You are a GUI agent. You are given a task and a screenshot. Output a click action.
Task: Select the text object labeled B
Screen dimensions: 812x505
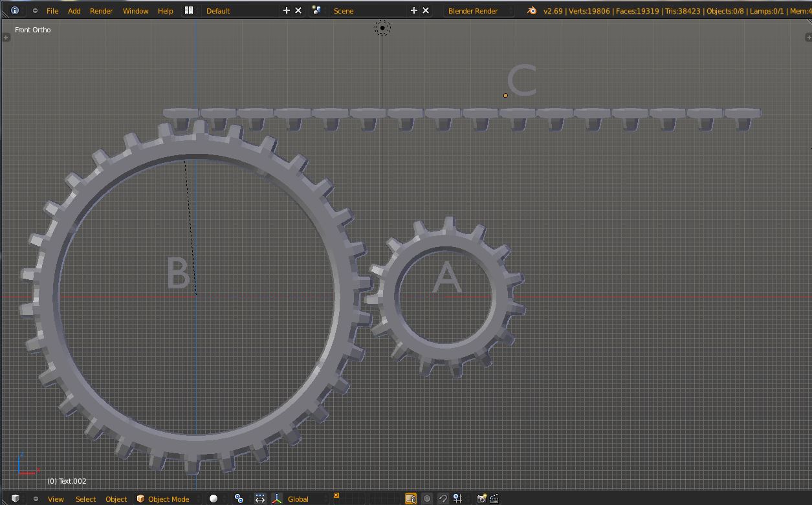(x=179, y=272)
